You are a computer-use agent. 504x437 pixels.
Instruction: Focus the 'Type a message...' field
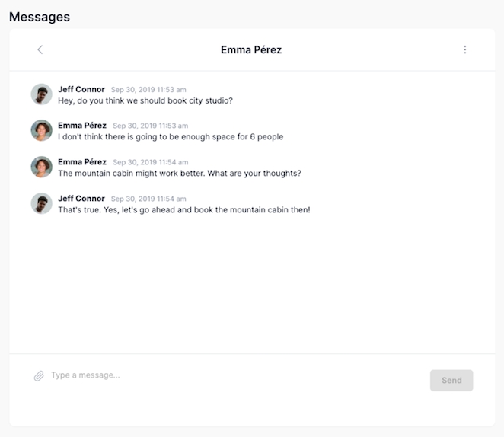pos(228,375)
